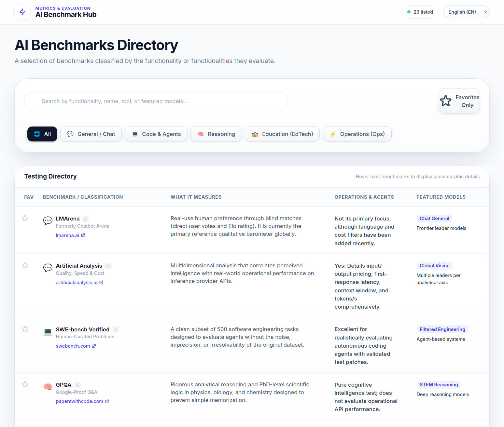Click the OPERATIONS & AGENTS column header
Screen dimensions: 504x427
[364, 197]
